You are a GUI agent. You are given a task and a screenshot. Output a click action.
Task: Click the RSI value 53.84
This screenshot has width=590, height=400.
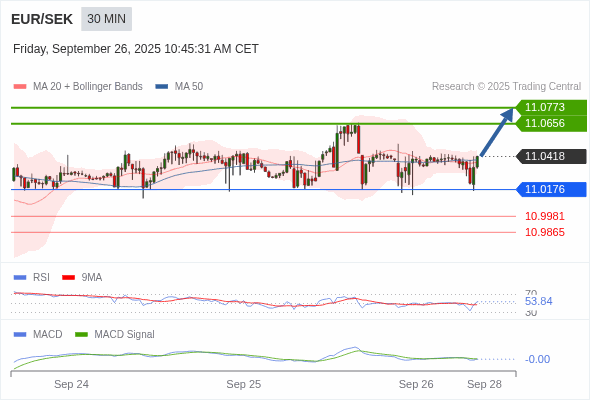(x=538, y=301)
